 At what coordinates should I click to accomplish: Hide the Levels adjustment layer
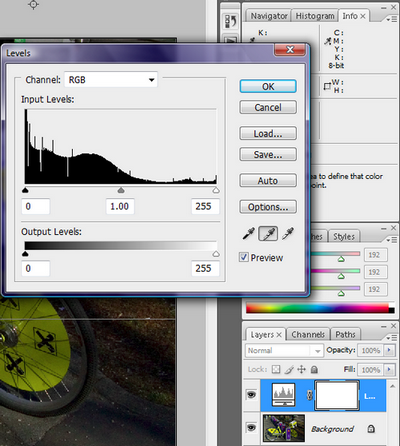251,395
